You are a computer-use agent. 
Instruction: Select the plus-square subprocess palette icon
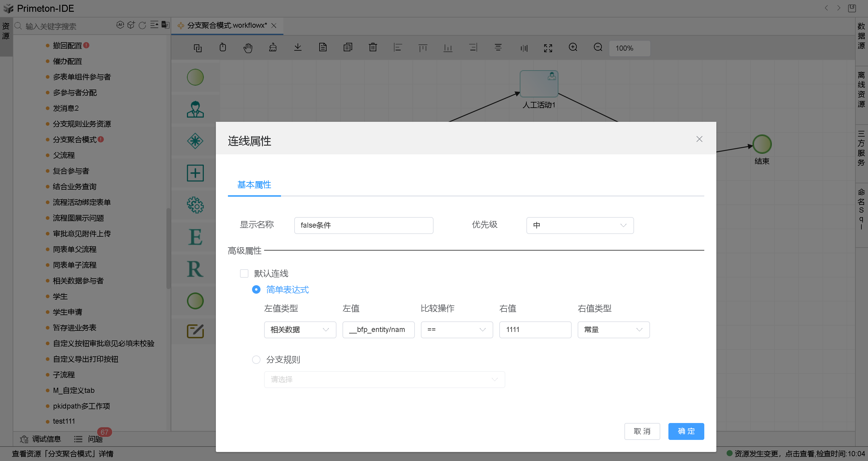pyautogui.click(x=195, y=173)
